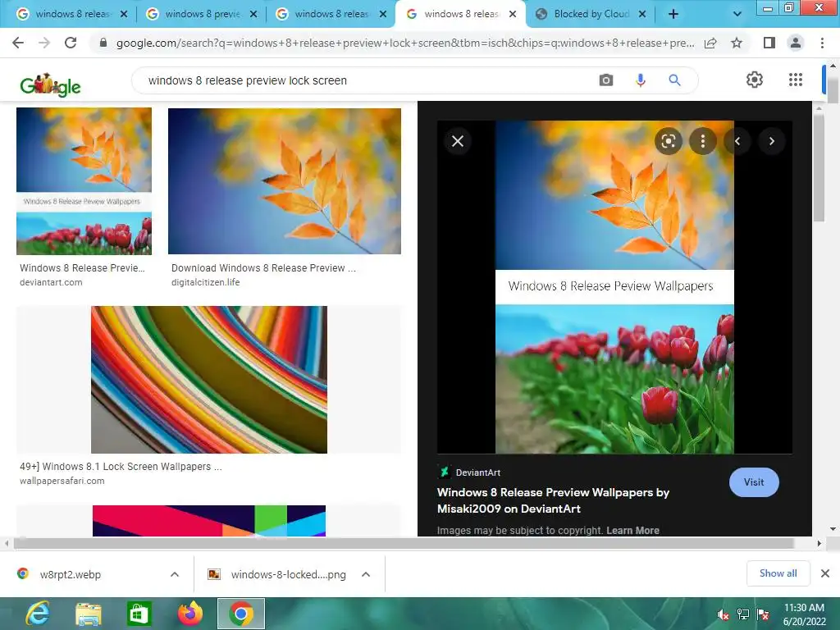Open the preview's three-dot more options
The image size is (840, 630).
(x=702, y=141)
